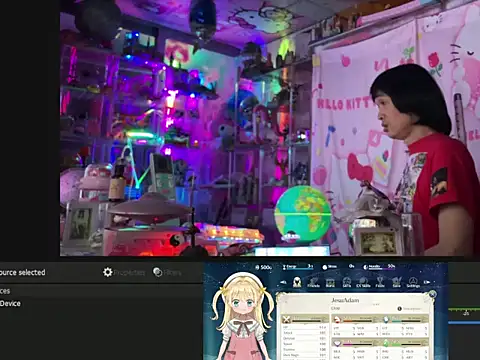
Task: Click the crossed swords stat header icon
Action: 286,320
